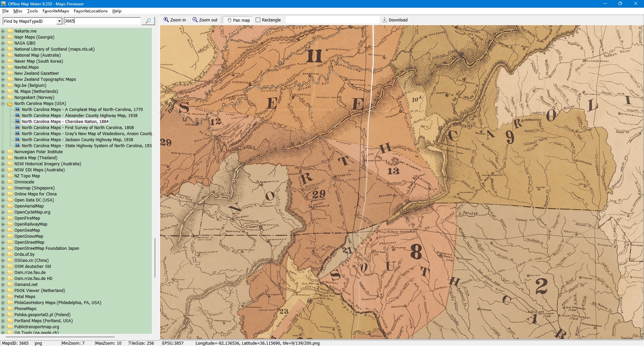Open the FavoriteMaps menu
Image resolution: width=644 pixels, height=346 pixels.
coord(56,11)
